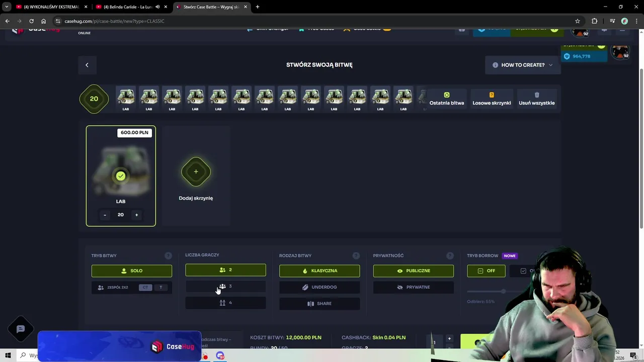The width and height of the screenshot is (644, 362).
Task: Open a new browser tab
Action: pyautogui.click(x=258, y=7)
